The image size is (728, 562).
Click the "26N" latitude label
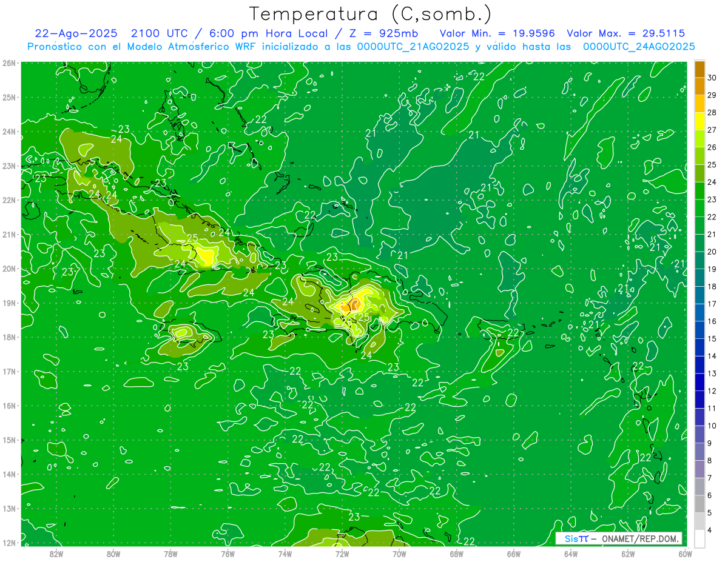pos(9,63)
